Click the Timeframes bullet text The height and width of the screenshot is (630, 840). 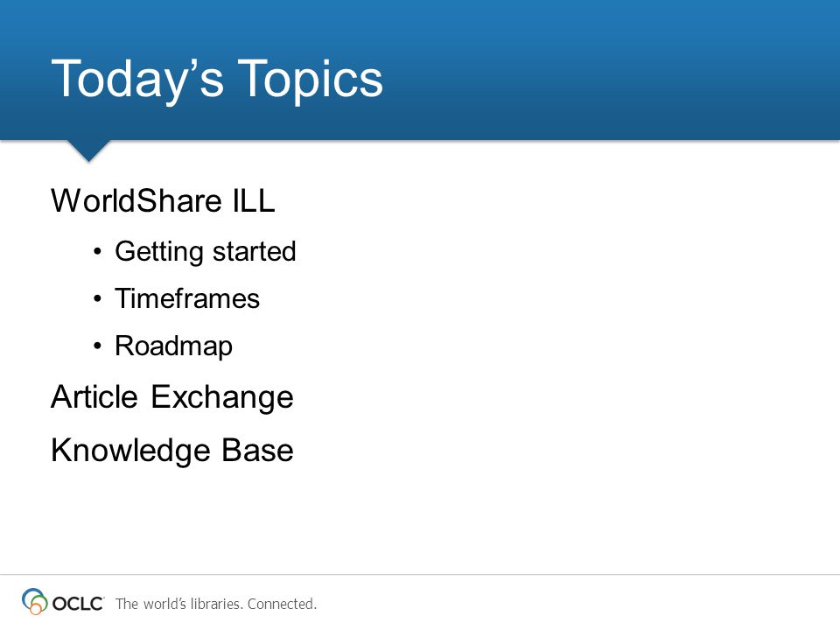point(187,298)
